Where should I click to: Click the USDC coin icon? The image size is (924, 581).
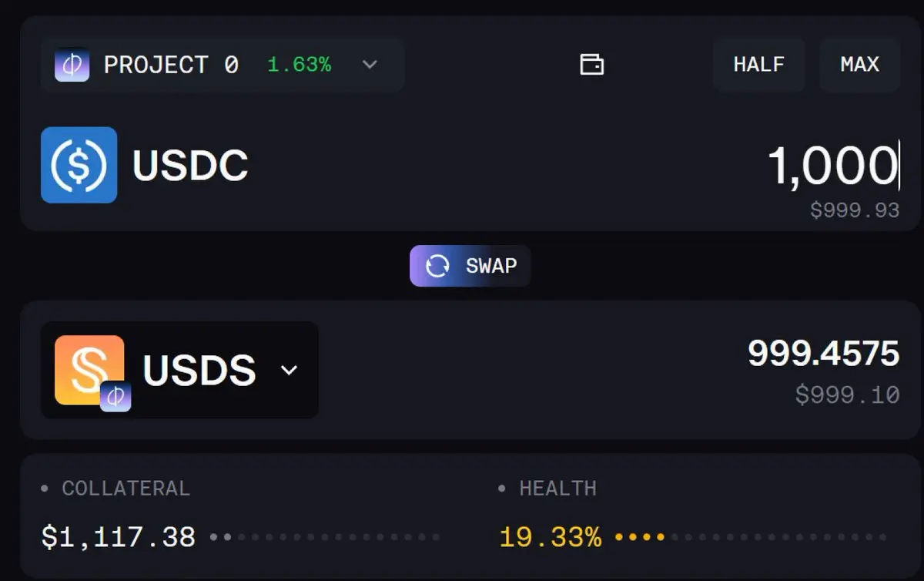click(x=79, y=165)
